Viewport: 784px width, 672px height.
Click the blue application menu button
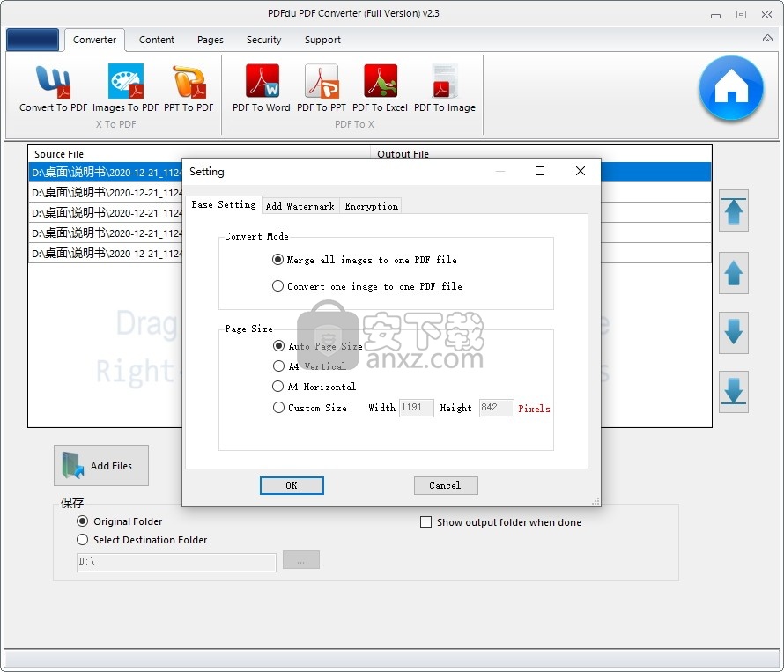(33, 40)
